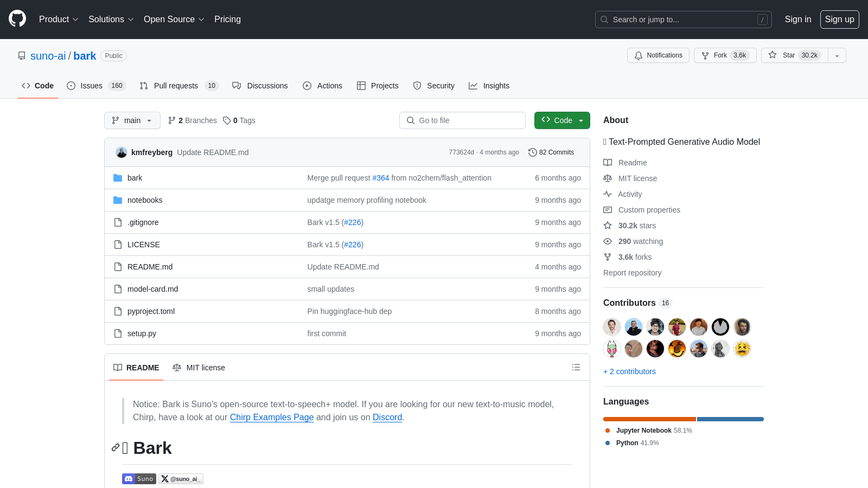Open the Actions tab
The width and height of the screenshot is (868, 488).
(322, 86)
